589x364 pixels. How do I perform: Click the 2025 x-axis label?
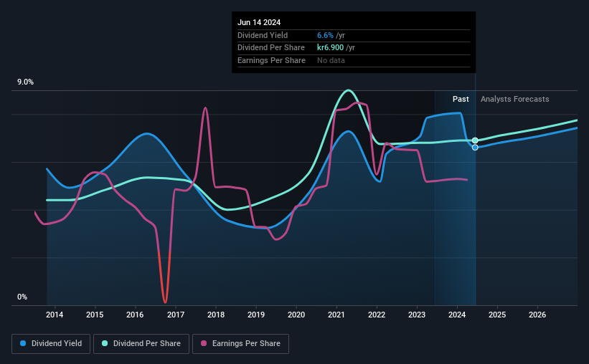point(497,315)
